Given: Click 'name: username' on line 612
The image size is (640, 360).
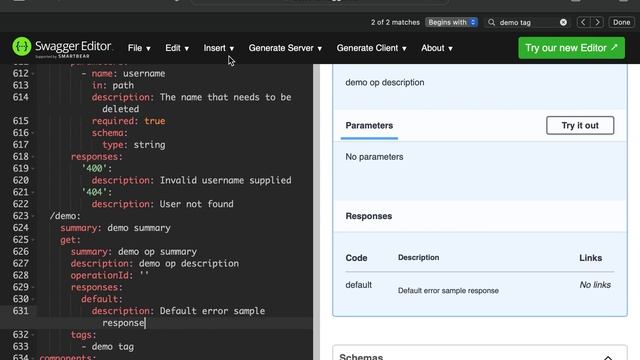Looking at the screenshot, I should (128, 73).
